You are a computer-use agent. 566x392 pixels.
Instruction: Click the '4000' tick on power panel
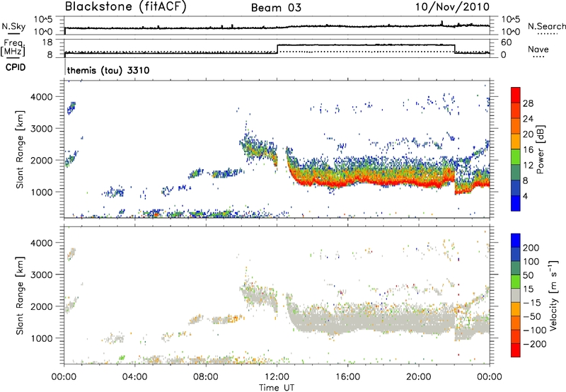pyautogui.click(x=42, y=97)
